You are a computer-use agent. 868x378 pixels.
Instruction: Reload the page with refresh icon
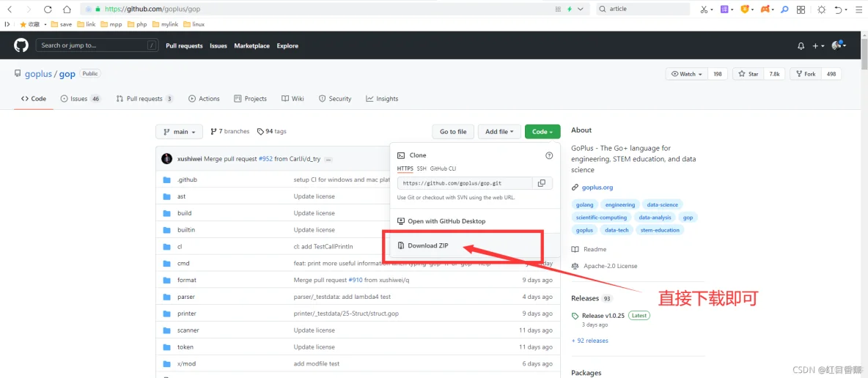[x=48, y=10]
